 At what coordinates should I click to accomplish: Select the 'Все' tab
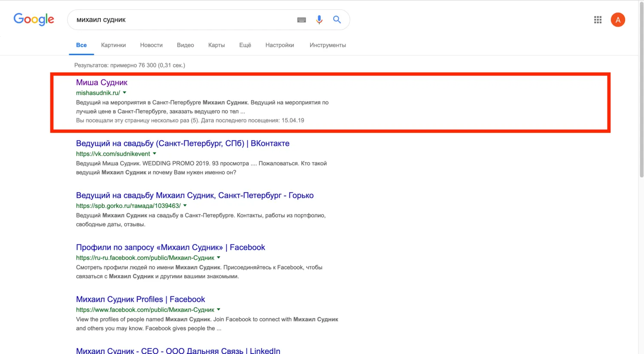(81, 45)
